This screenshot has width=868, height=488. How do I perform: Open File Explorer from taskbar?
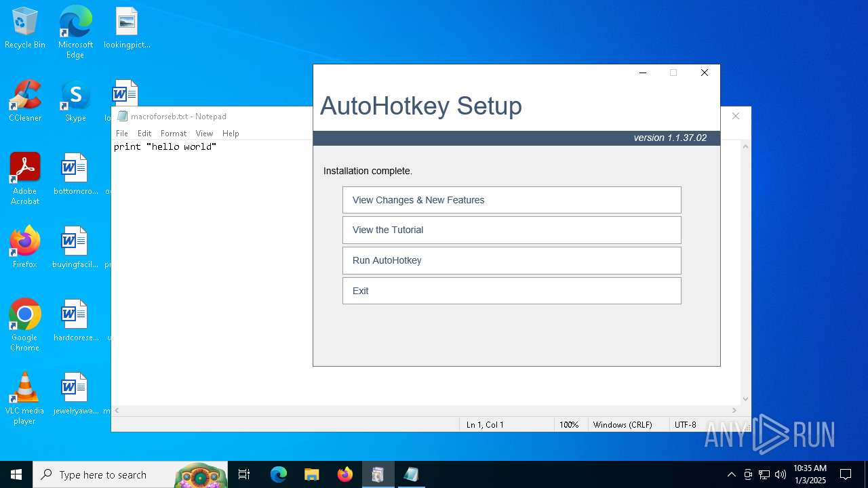[311, 474]
